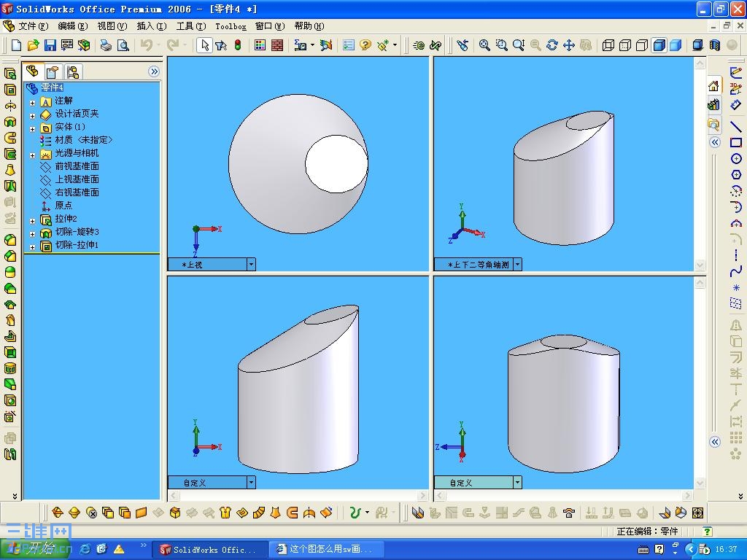The width and height of the screenshot is (747, 560).
Task: Save the part with the Save icon
Action: (50, 45)
